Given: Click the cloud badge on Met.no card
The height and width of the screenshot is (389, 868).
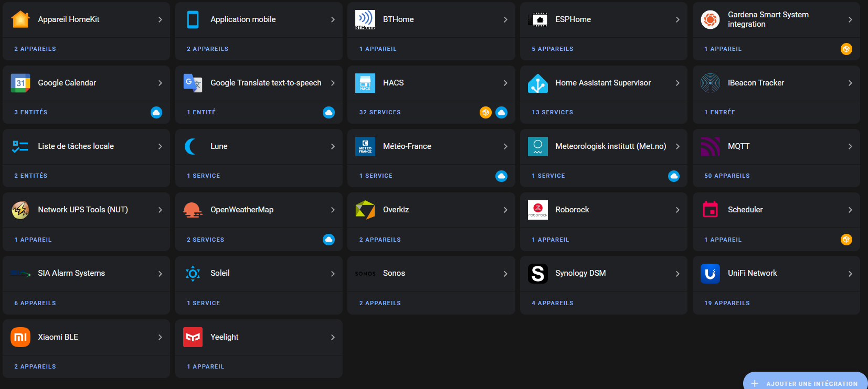Looking at the screenshot, I should coord(674,176).
